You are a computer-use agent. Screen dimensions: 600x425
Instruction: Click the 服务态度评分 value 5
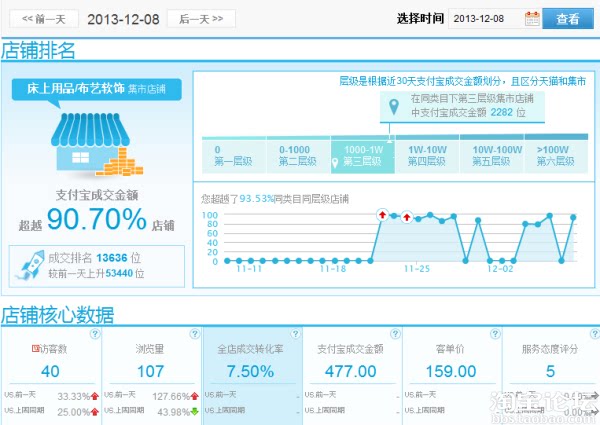point(550,371)
